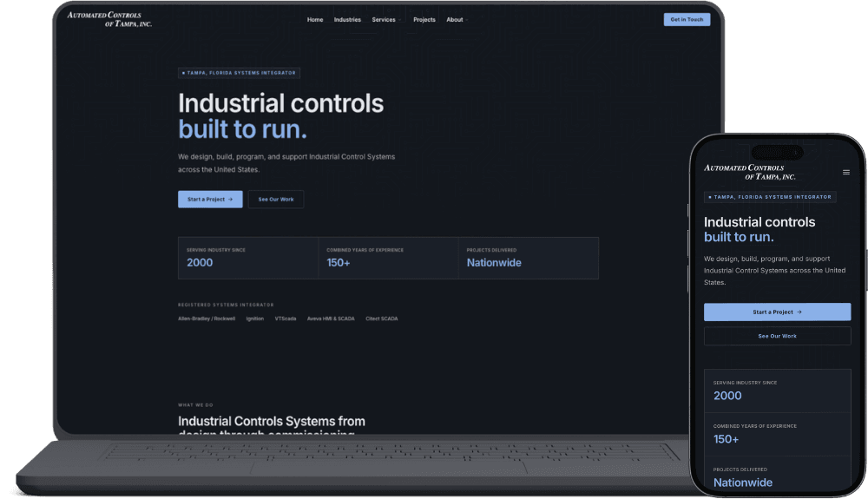Tap See Our Work button on the phone

point(777,336)
